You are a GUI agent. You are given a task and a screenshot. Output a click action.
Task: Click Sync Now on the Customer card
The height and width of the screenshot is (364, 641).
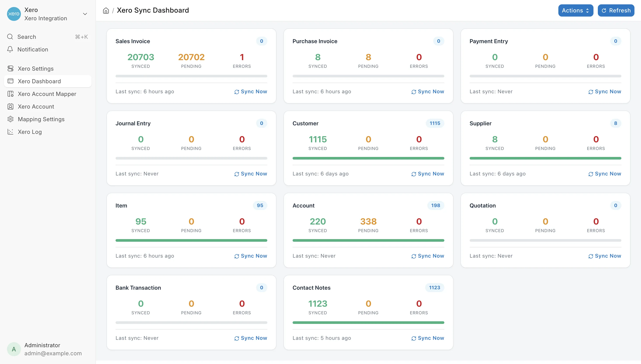(x=428, y=174)
